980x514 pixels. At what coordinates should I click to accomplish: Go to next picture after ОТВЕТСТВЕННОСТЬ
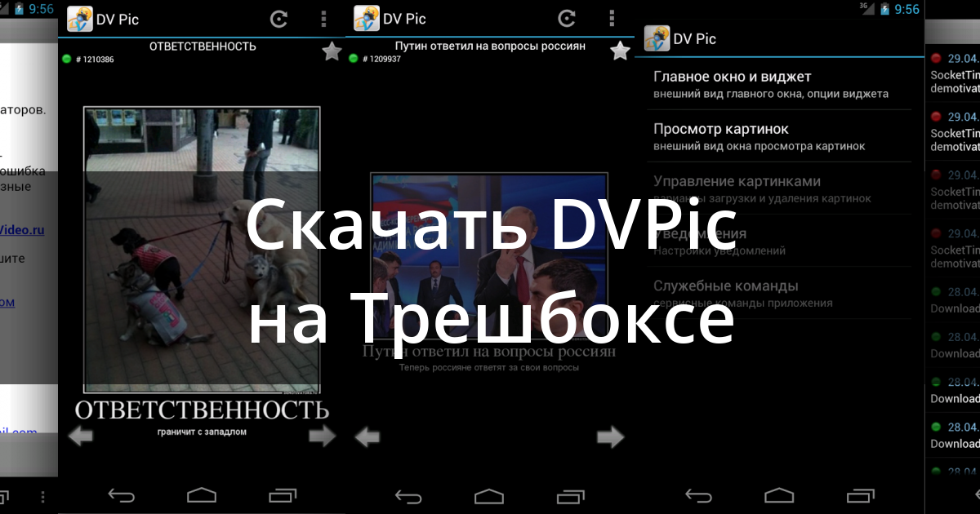point(322,436)
